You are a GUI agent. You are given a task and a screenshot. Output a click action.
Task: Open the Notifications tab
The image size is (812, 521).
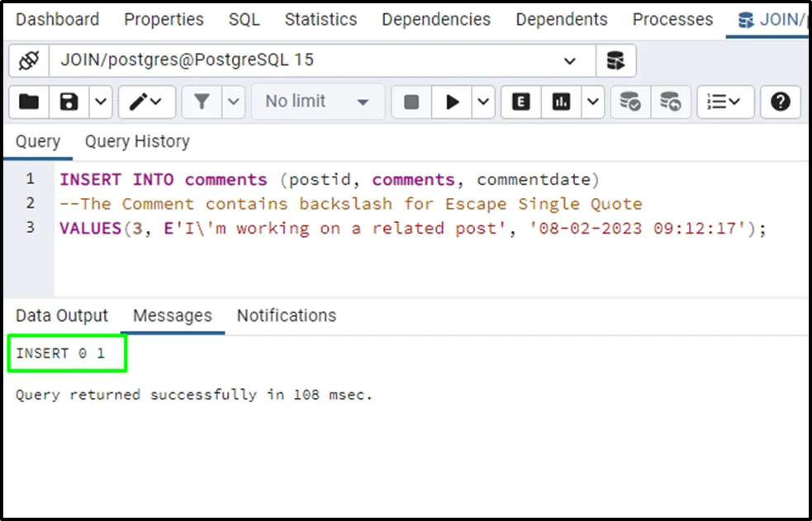[286, 315]
